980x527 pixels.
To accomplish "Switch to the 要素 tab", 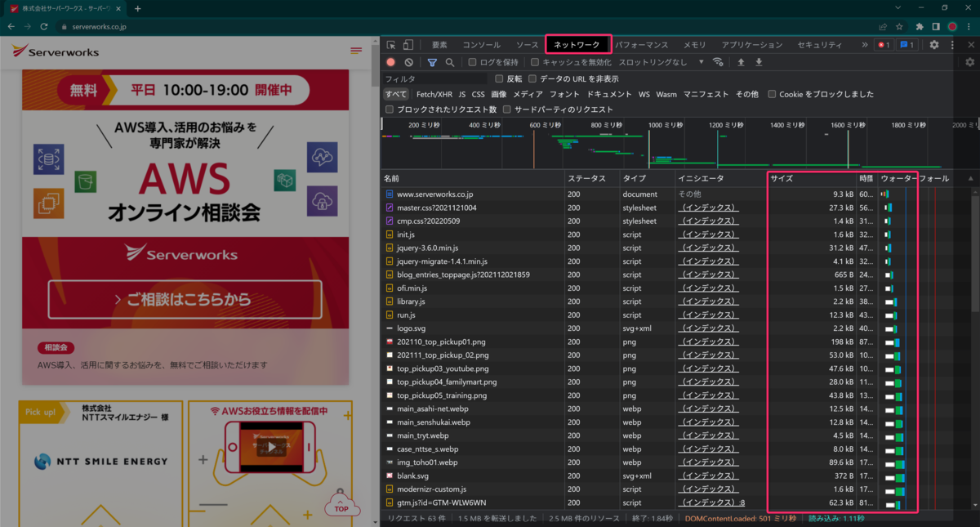I will [439, 45].
